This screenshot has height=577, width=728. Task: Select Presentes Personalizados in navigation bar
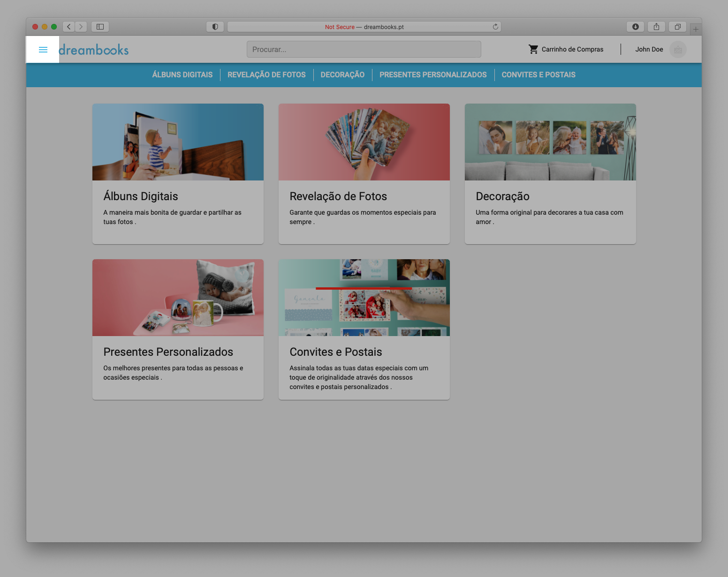pos(433,75)
